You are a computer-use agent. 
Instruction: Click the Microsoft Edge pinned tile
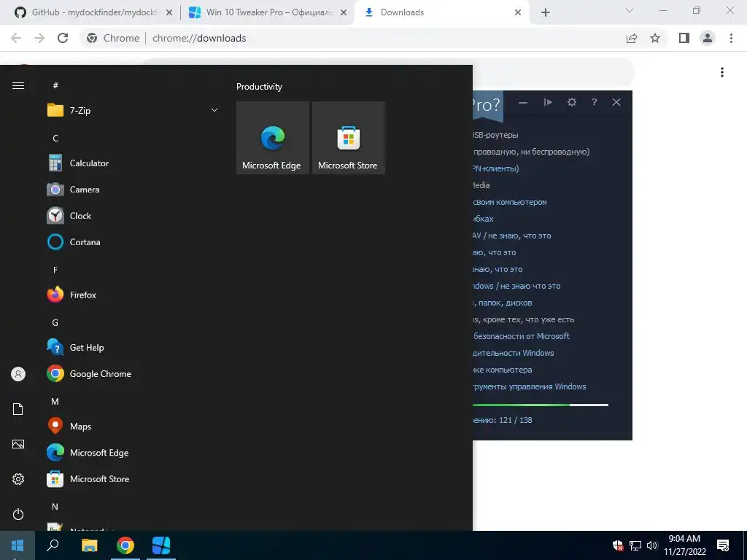click(273, 138)
